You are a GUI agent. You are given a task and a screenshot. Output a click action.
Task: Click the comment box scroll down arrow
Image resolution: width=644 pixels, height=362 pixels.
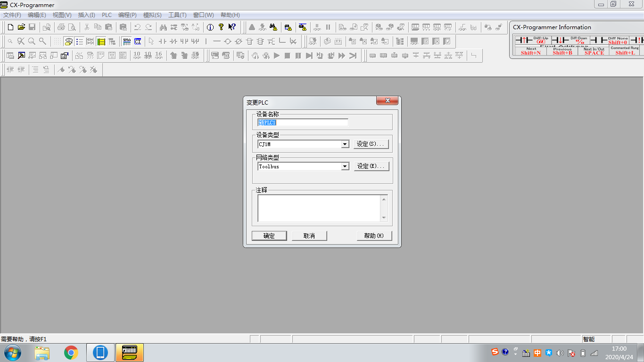384,218
